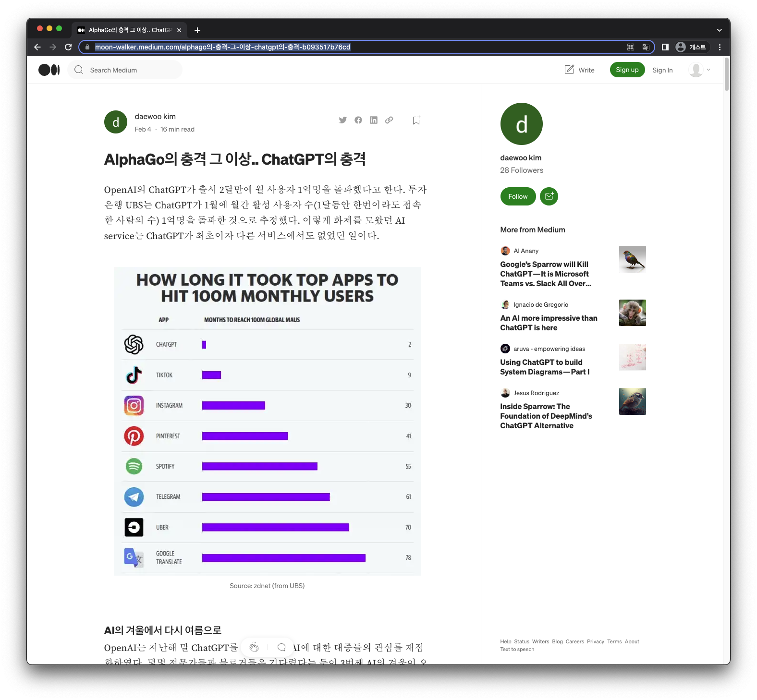The image size is (757, 700).
Task: Click daewoo kim name in sidebar
Action: tap(521, 157)
